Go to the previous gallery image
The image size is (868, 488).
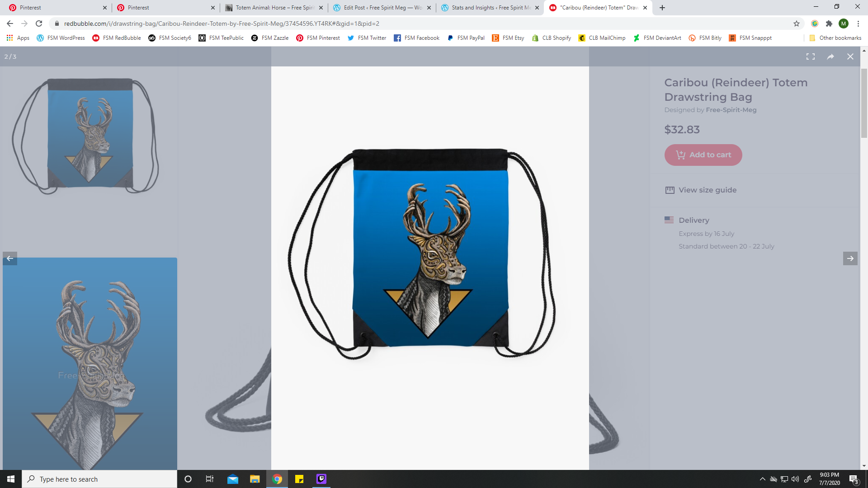point(10,258)
